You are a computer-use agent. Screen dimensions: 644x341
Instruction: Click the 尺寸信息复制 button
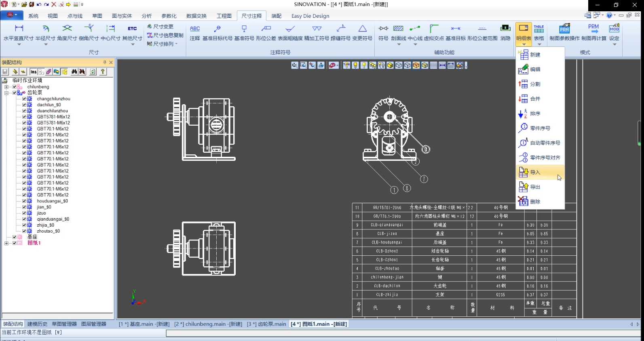(x=165, y=35)
